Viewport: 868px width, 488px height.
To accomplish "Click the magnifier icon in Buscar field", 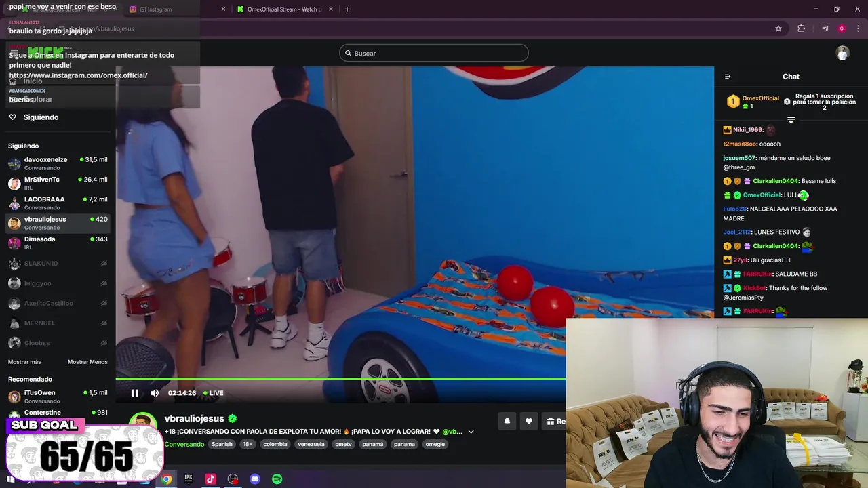I will pyautogui.click(x=349, y=53).
